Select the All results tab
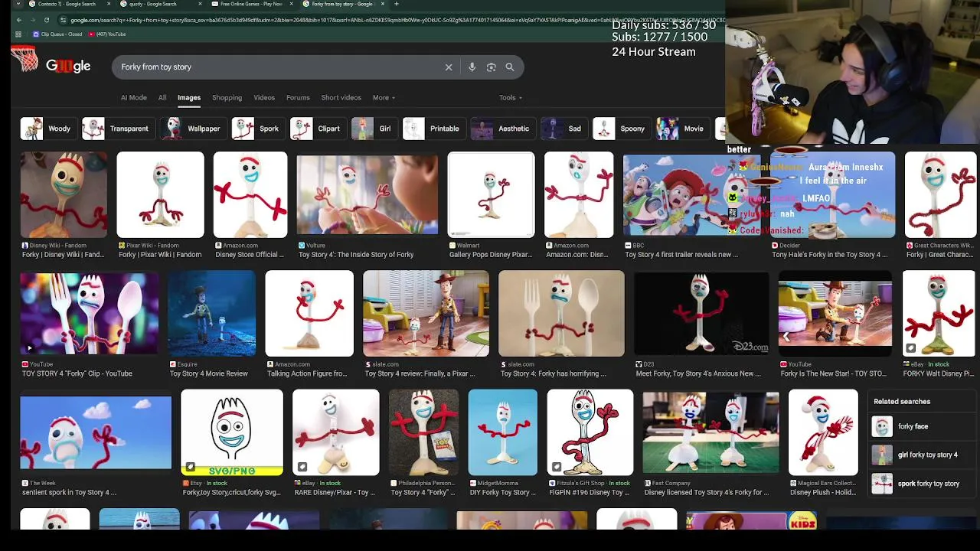Image resolution: width=980 pixels, height=551 pixels. point(162,98)
